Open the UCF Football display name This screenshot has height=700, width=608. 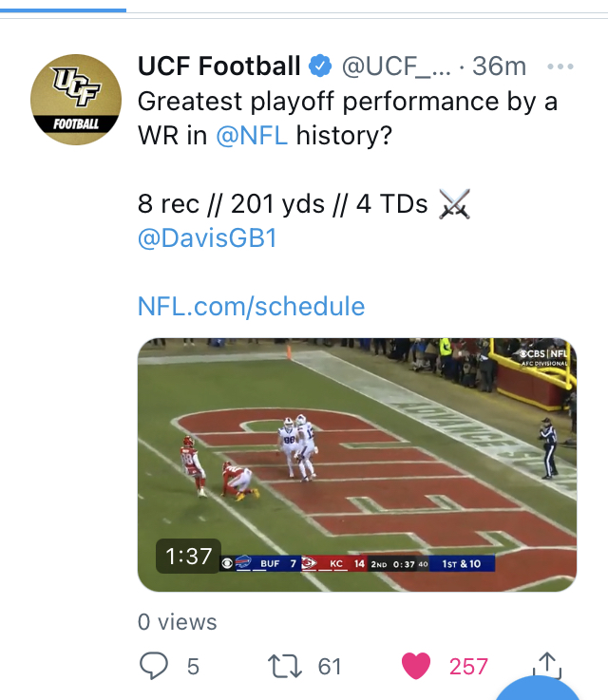(x=218, y=66)
